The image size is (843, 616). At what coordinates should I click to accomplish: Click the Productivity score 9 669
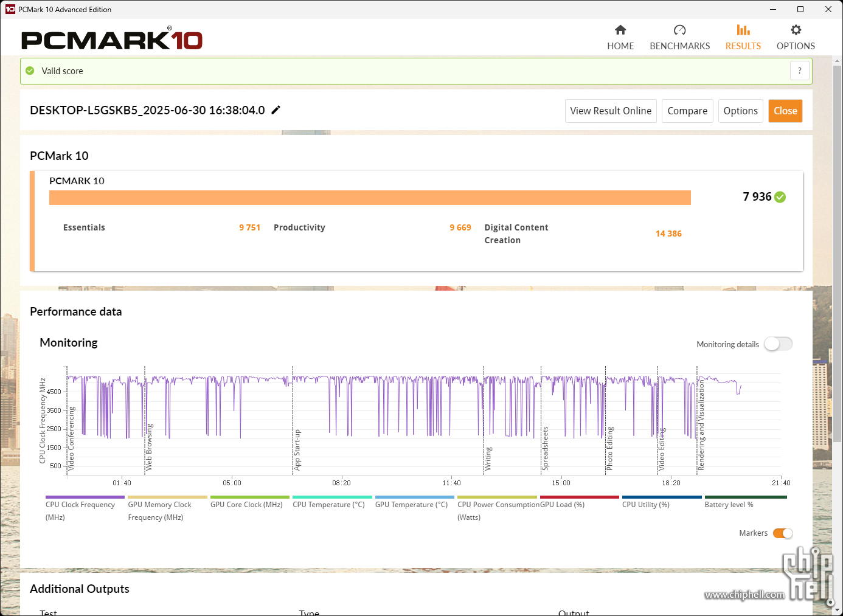(460, 227)
